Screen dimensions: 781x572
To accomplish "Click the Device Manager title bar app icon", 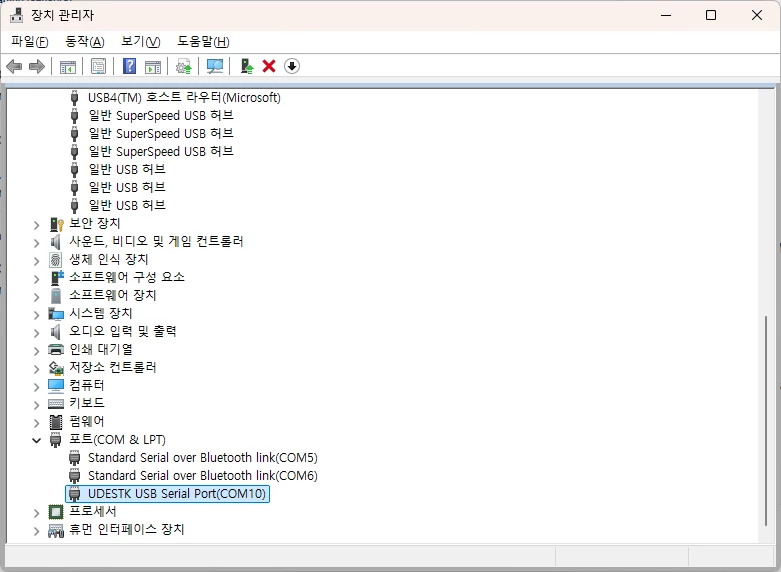I will (x=16, y=15).
